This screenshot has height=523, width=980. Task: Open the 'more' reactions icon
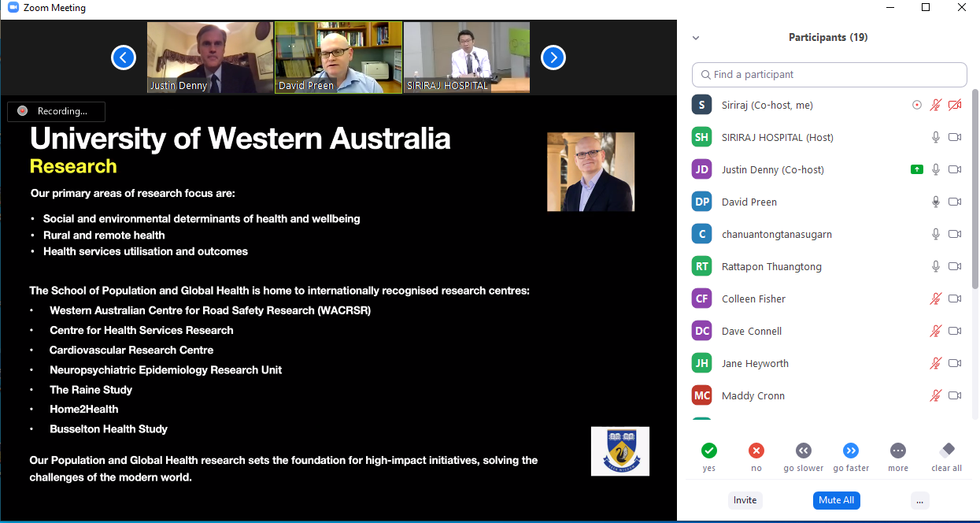coord(897,451)
